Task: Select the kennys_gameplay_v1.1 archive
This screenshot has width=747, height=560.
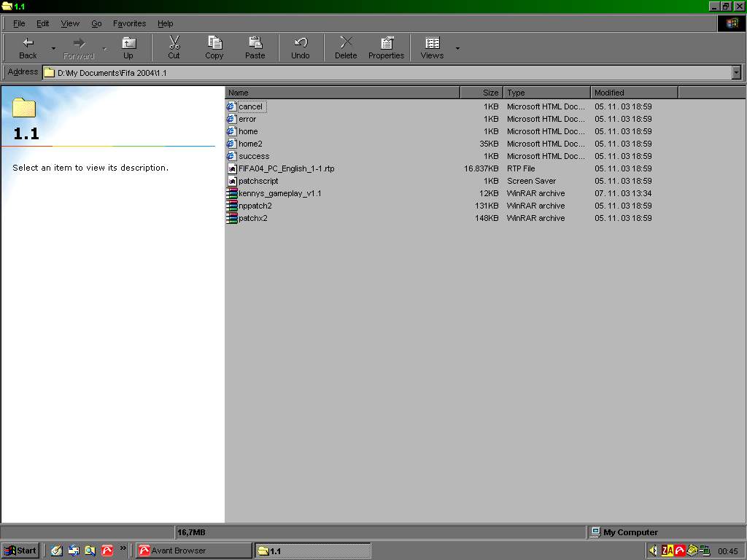Action: [x=279, y=193]
